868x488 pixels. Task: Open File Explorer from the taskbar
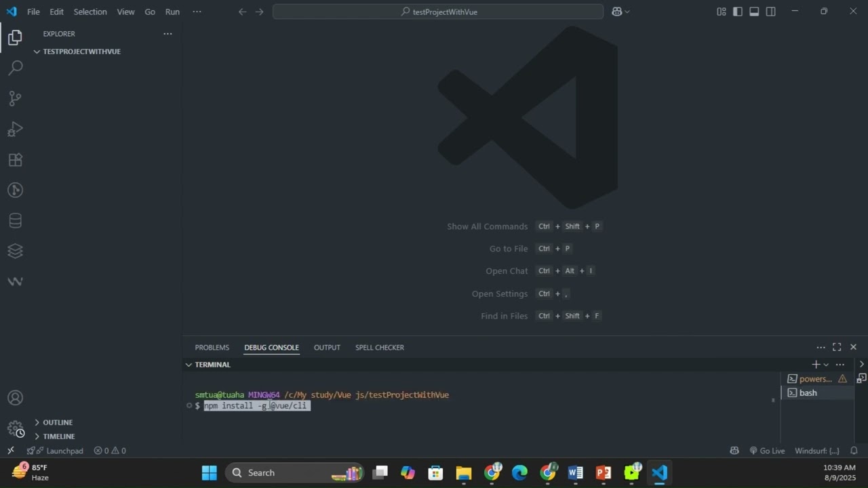click(463, 473)
